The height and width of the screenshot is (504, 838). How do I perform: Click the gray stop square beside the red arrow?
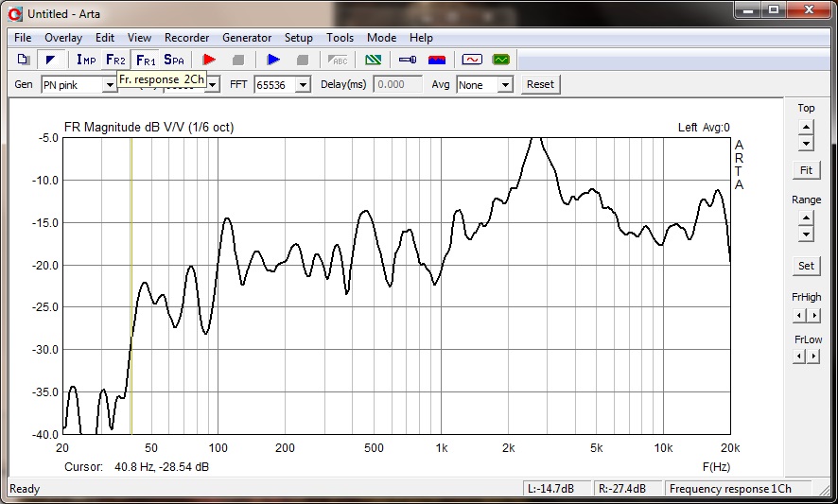pos(238,60)
